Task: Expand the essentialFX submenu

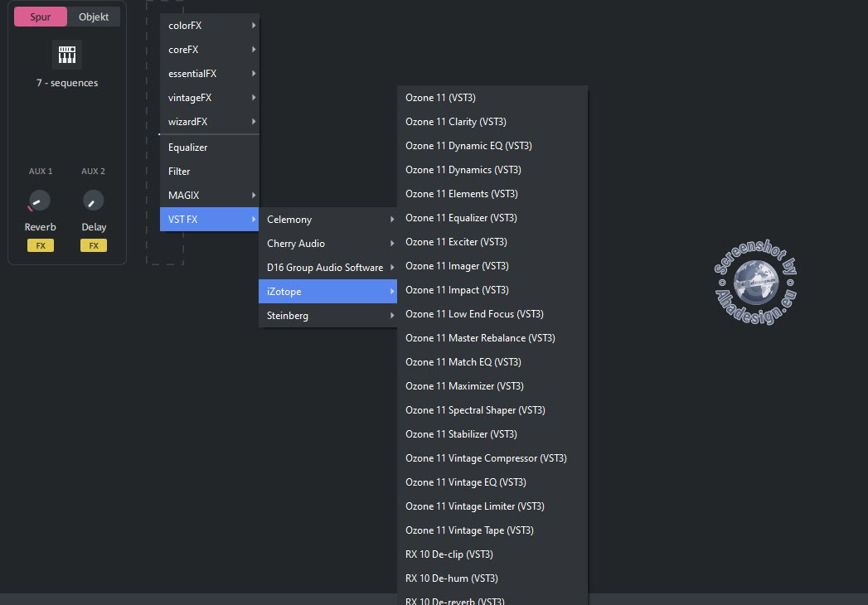Action: coord(210,74)
